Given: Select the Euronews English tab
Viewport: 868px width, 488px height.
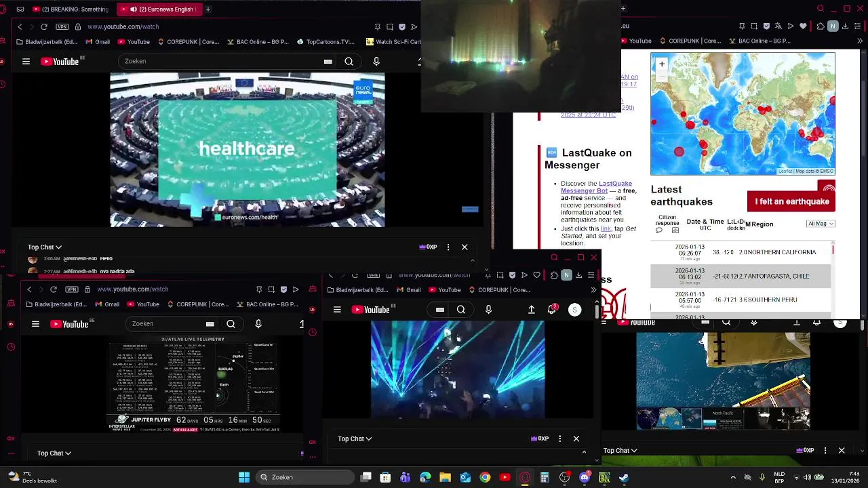Looking at the screenshot, I should pyautogui.click(x=160, y=9).
